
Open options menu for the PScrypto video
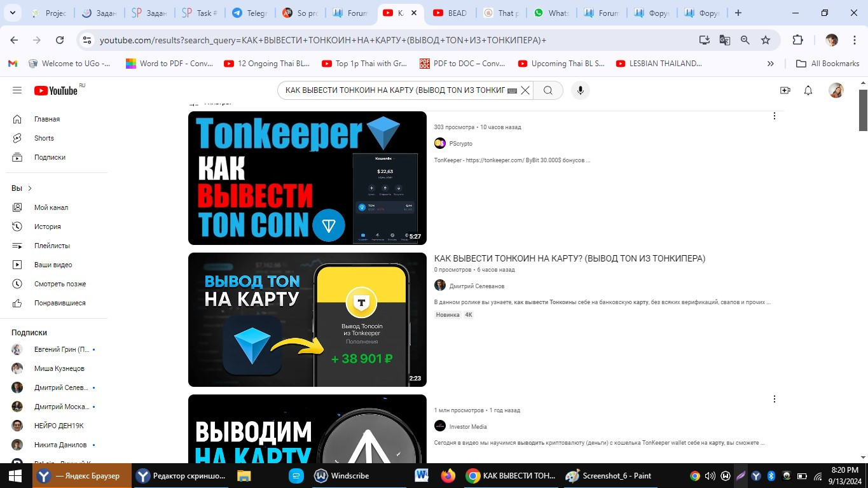(x=774, y=116)
